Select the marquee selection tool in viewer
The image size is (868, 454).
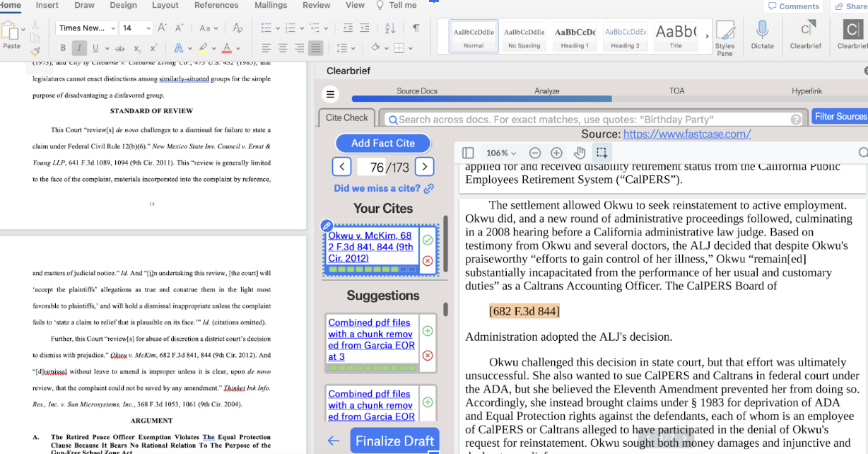pos(602,153)
